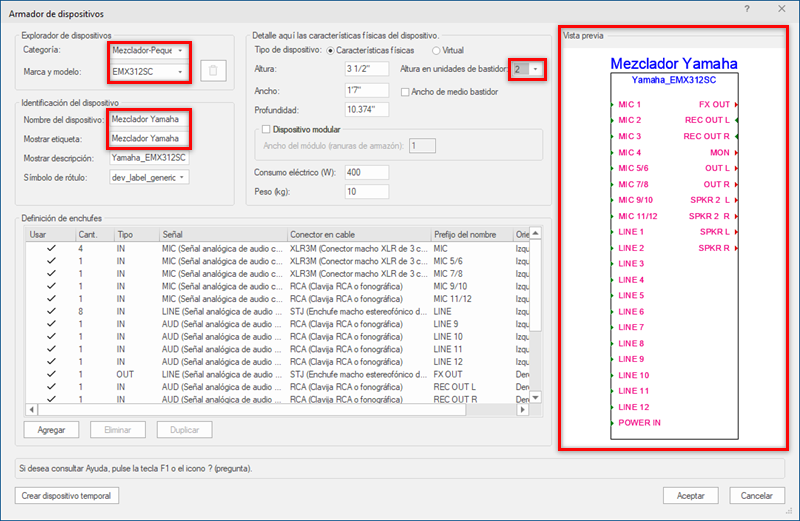Click the Duplicar button
This screenshot has width=800, height=521.
[185, 430]
